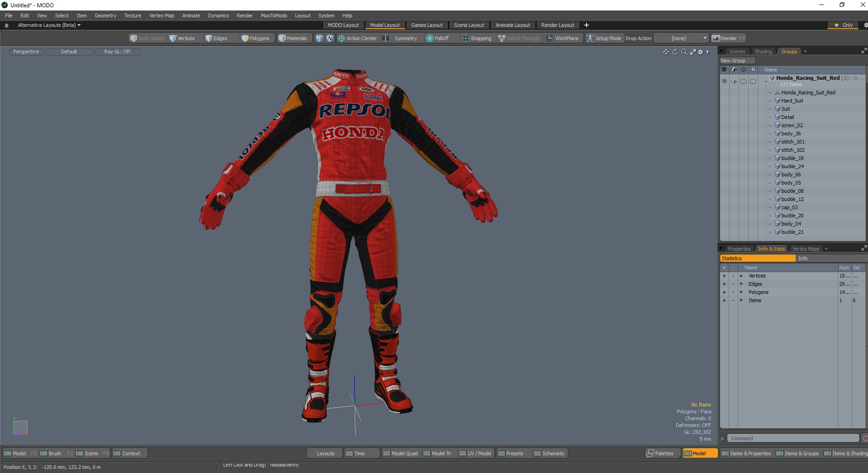Switch to Shading tab
The width and height of the screenshot is (868, 473).
click(x=763, y=51)
